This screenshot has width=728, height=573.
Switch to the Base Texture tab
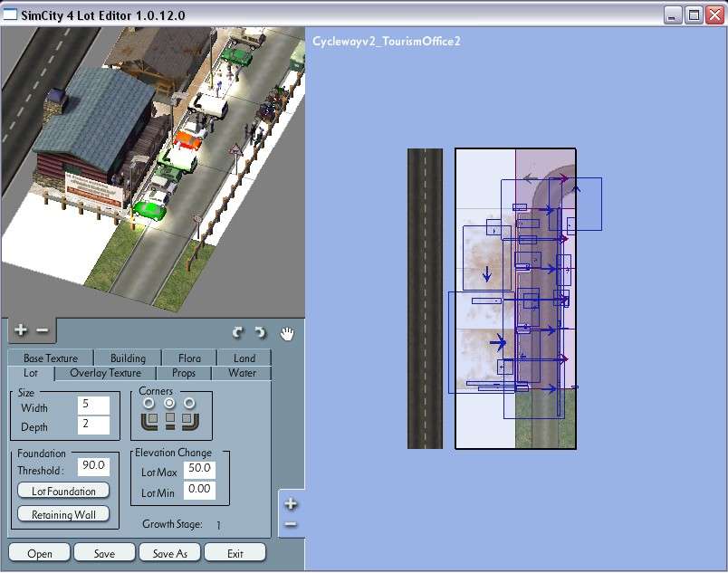pos(51,358)
